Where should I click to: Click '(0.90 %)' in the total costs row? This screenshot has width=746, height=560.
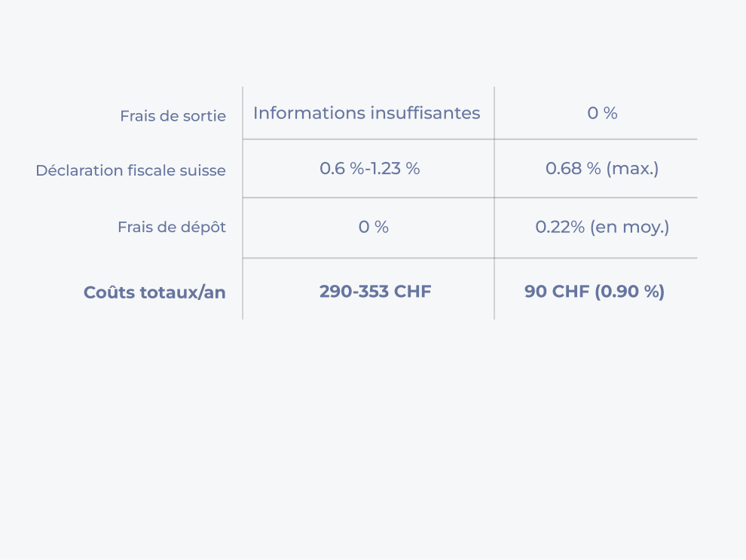pos(630,292)
